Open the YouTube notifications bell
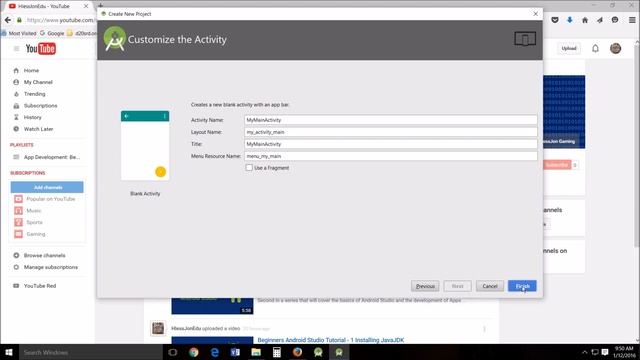Viewport: 640px width, 360px height. click(595, 49)
